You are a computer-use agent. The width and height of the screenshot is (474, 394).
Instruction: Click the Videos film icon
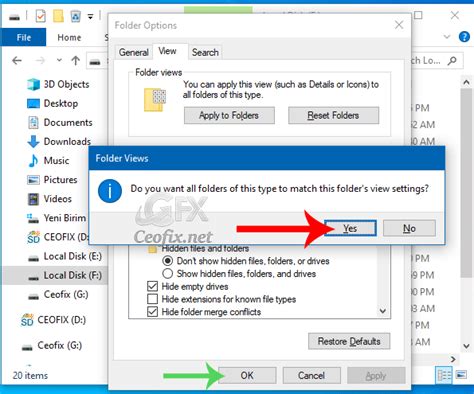(33, 199)
